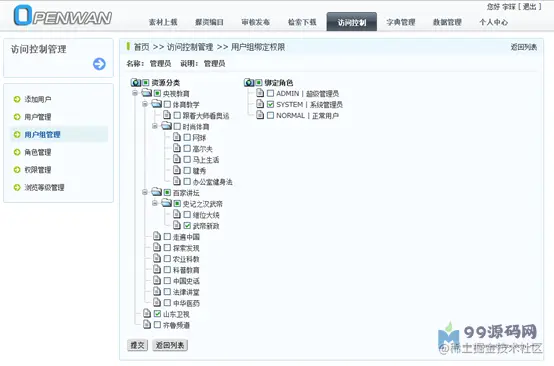The height and width of the screenshot is (366, 554).
Task: Open 用户组管理 in sidebar
Action: click(x=42, y=135)
